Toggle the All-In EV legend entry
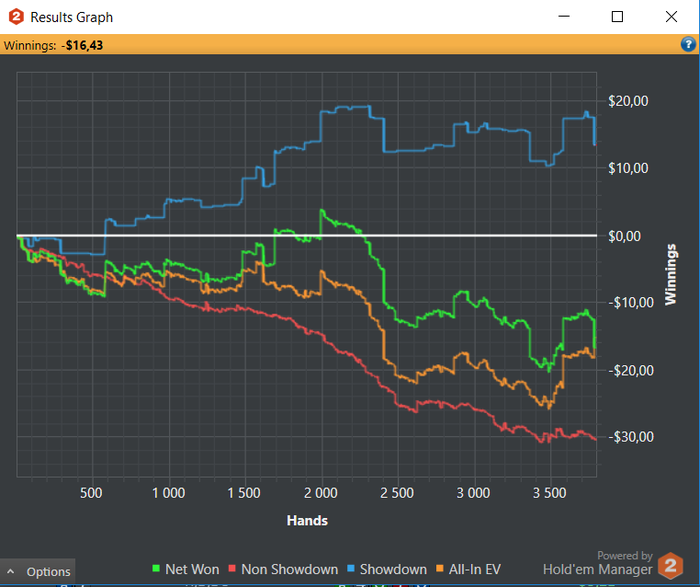Image resolution: width=700 pixels, height=587 pixels. tap(468, 569)
